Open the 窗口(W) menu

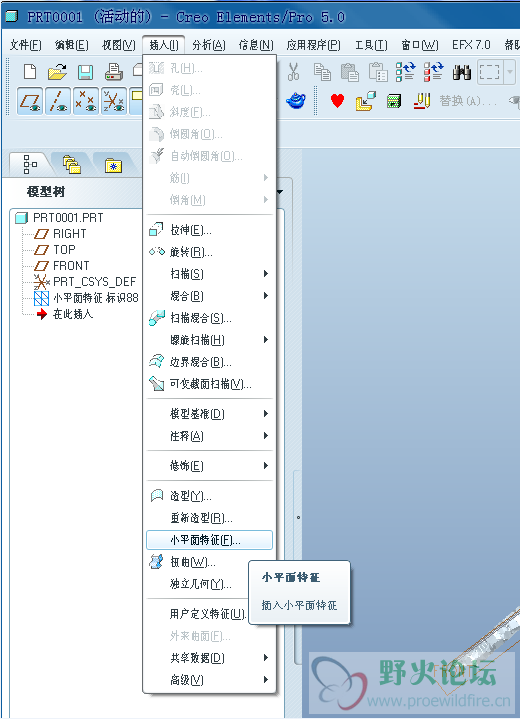pyautogui.click(x=420, y=45)
